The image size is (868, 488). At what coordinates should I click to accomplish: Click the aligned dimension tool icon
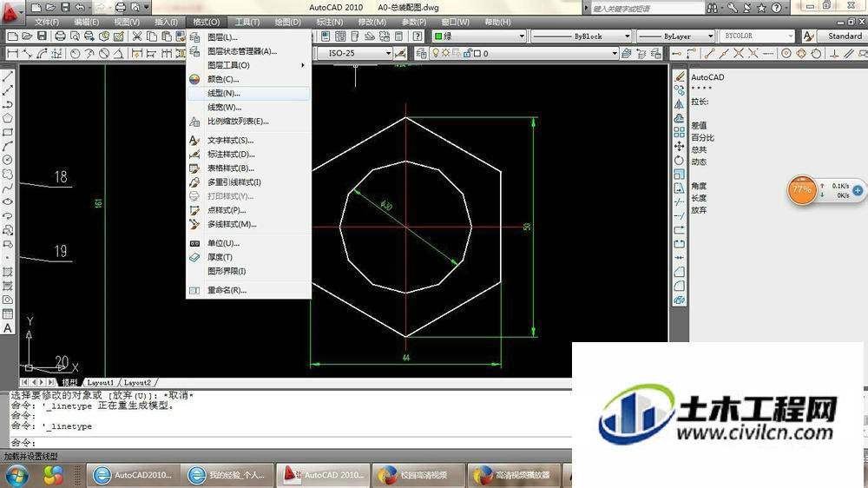(27, 54)
